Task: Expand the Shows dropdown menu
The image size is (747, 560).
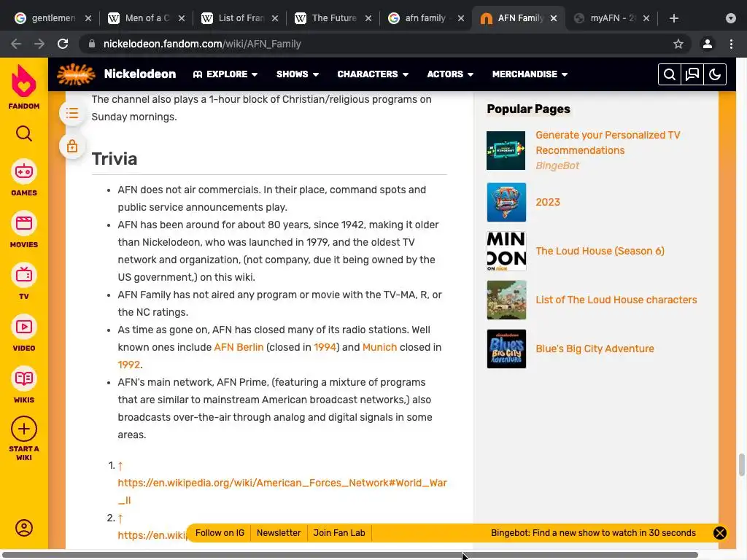Action: pyautogui.click(x=298, y=74)
